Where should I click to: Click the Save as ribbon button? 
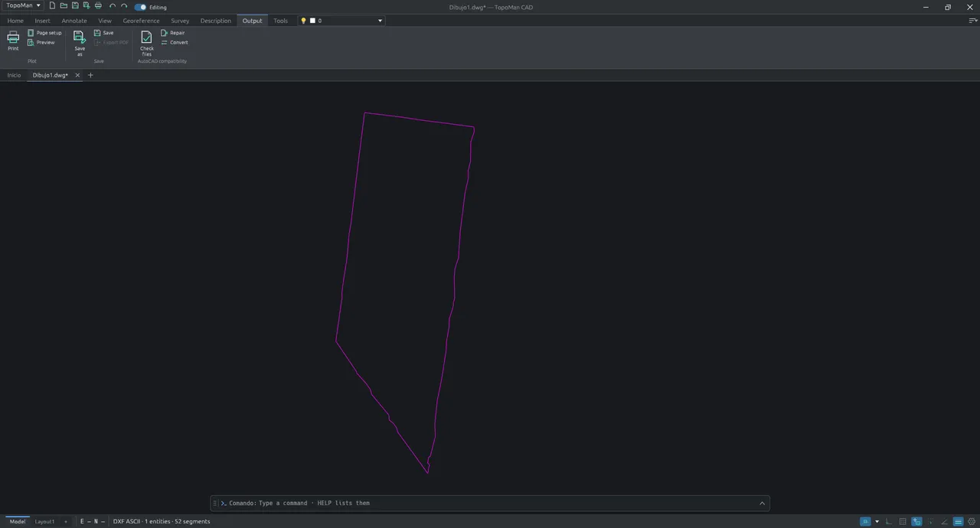(80, 44)
